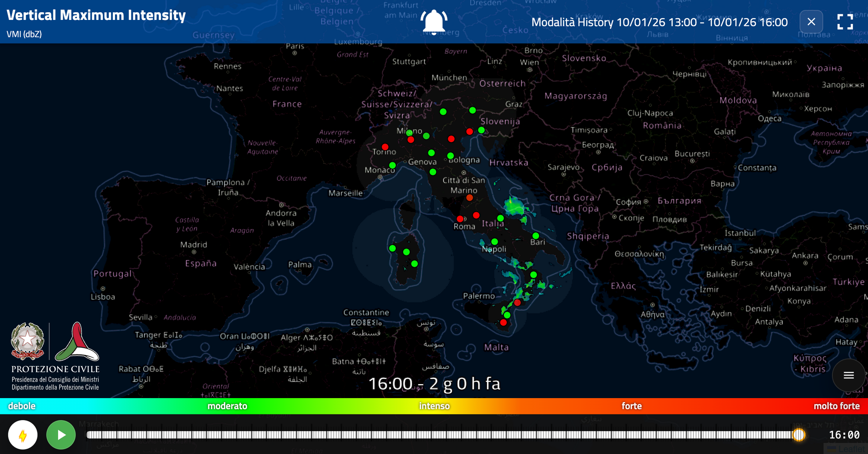Toggle the red marker near Milano
Viewport: 868px width, 454px height.
(411, 140)
